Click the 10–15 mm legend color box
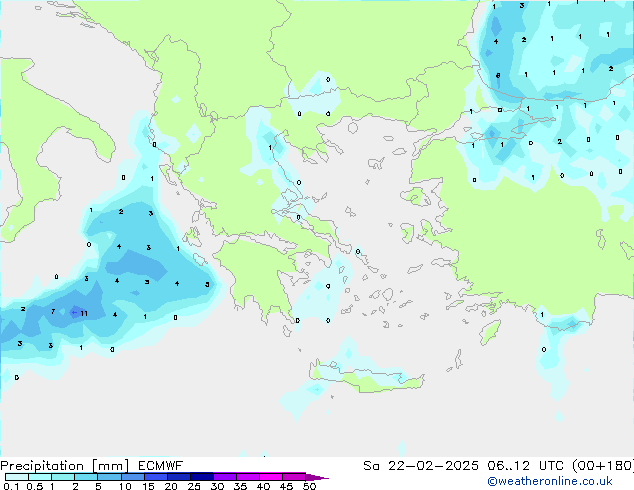Screen dimensions: 634x490 [x=132, y=477]
